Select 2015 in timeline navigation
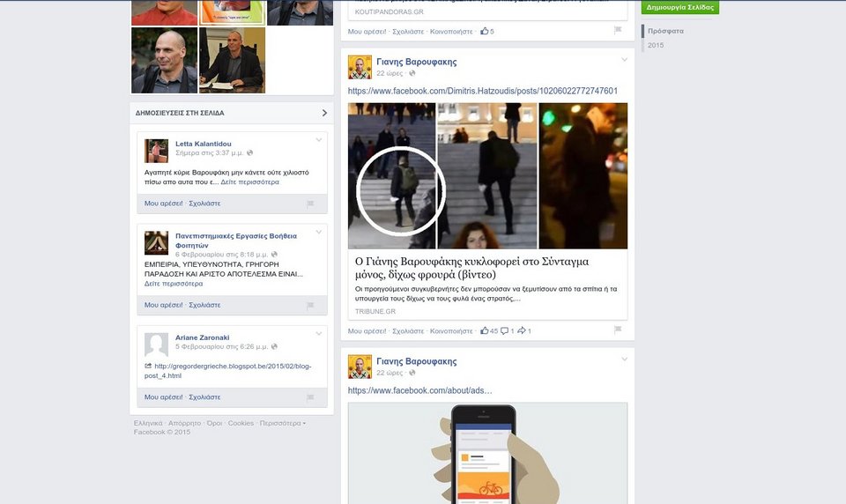 click(656, 45)
